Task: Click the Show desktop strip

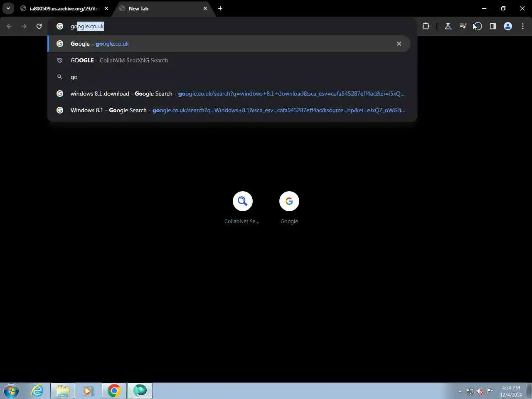Action: 529,391
